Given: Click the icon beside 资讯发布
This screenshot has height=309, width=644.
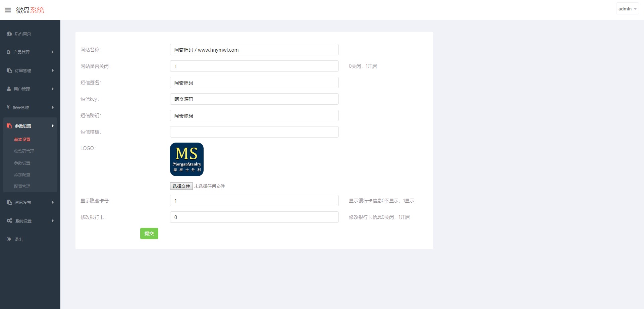Looking at the screenshot, I should 9,202.
